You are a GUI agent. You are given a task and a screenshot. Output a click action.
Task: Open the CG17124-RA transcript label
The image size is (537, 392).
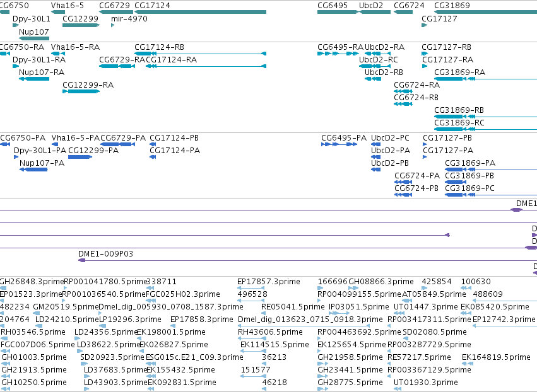click(172, 60)
